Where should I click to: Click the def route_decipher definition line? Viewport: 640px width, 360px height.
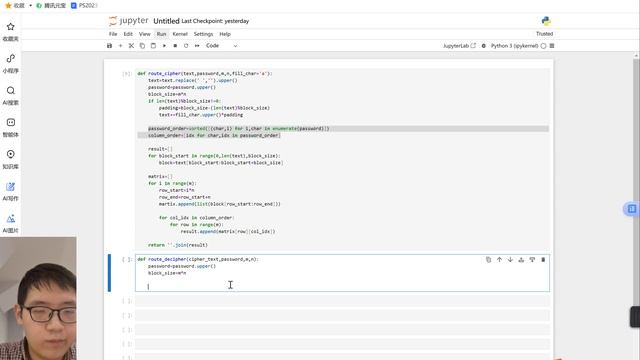click(198, 259)
